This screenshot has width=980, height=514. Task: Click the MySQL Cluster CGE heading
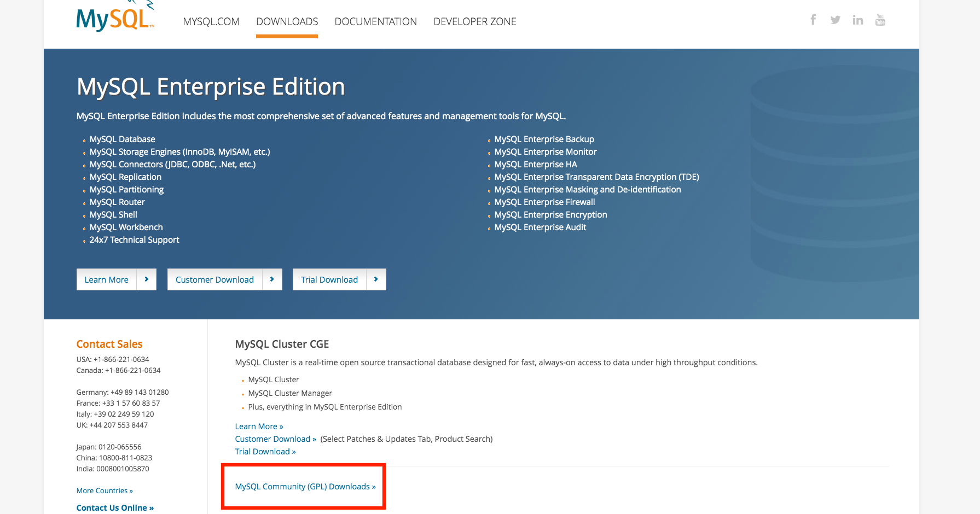click(x=282, y=344)
